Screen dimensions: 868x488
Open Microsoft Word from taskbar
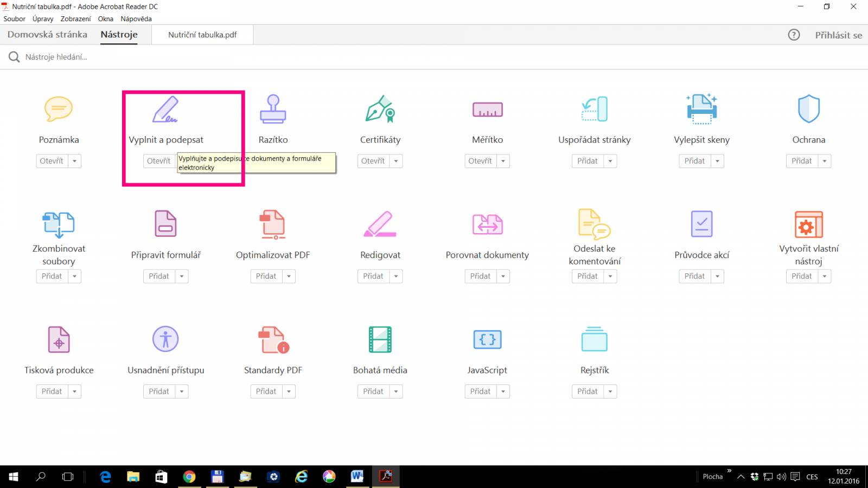[357, 477]
